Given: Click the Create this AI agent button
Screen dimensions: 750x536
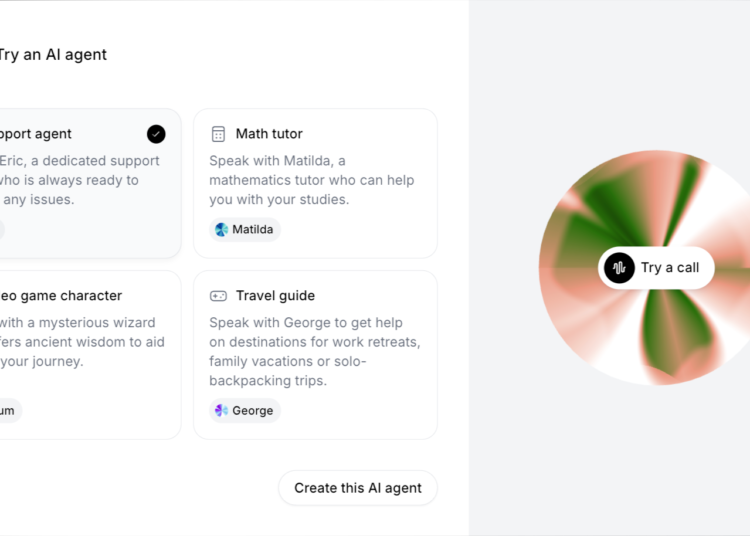Looking at the screenshot, I should tap(357, 488).
